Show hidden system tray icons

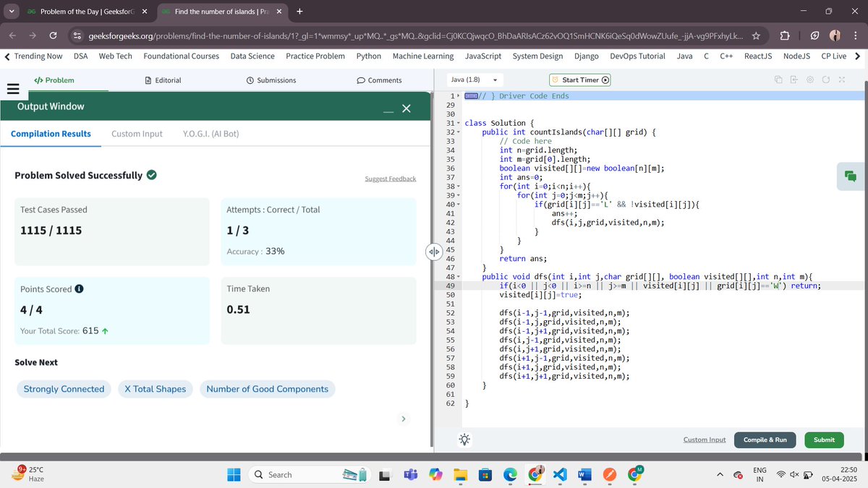(x=720, y=474)
